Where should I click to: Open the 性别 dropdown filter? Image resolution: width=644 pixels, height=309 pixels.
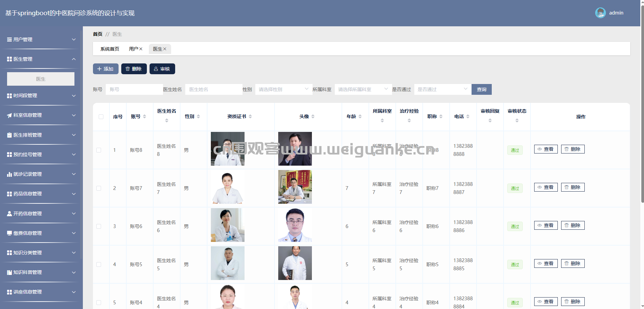[283, 89]
